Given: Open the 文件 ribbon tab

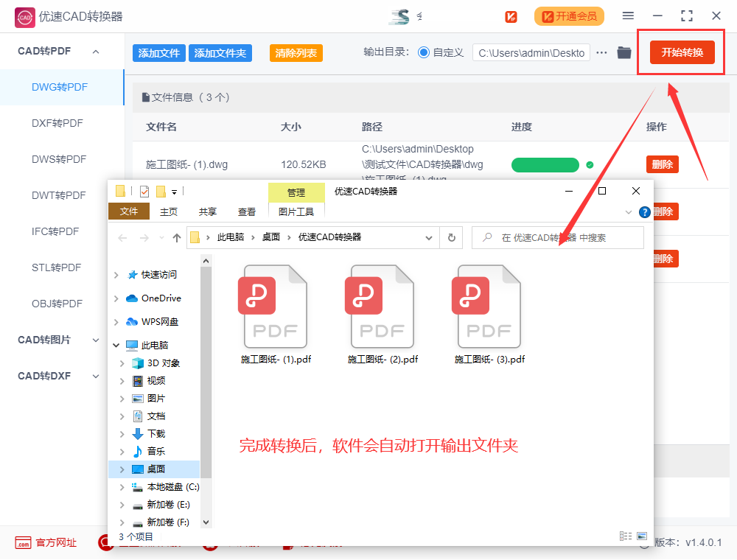Looking at the screenshot, I should coord(129,211).
